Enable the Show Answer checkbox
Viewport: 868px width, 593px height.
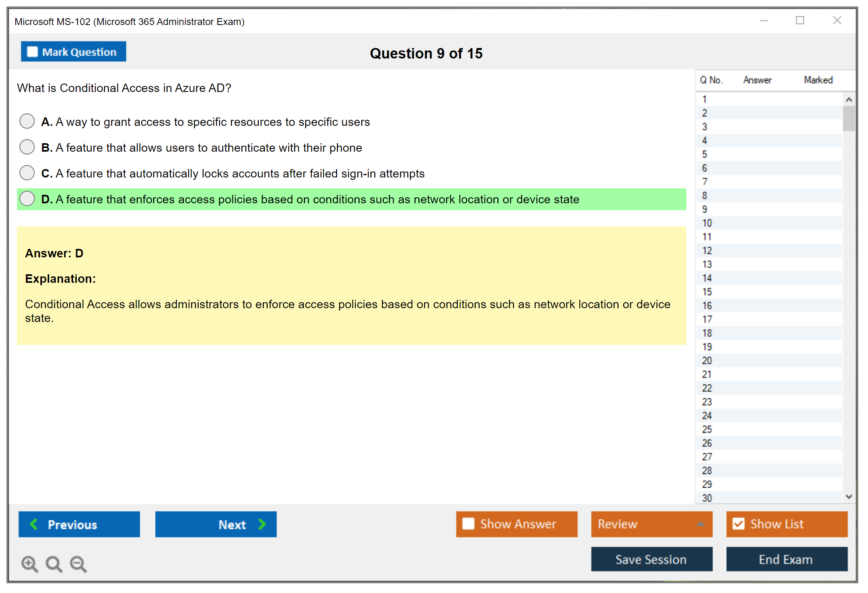[x=468, y=524]
